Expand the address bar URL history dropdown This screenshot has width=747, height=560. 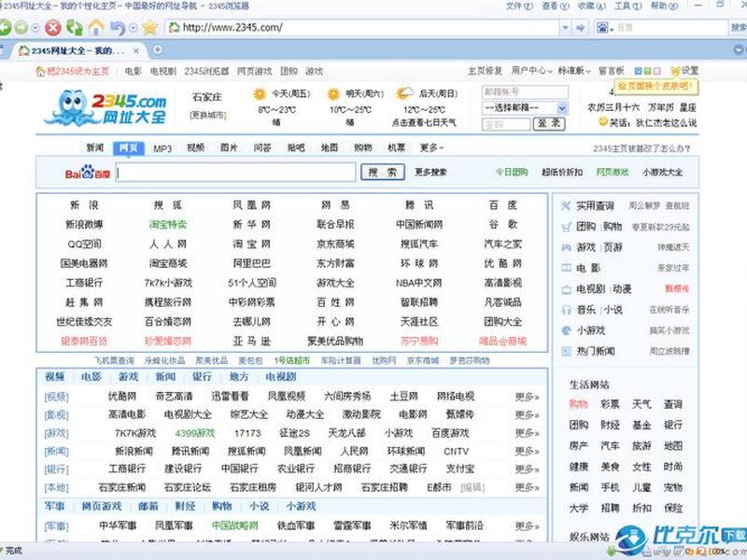click(x=566, y=28)
